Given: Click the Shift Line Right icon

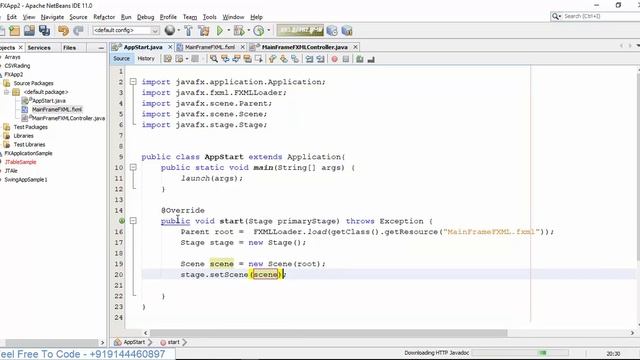Looking at the screenshot, I should [x=320, y=59].
